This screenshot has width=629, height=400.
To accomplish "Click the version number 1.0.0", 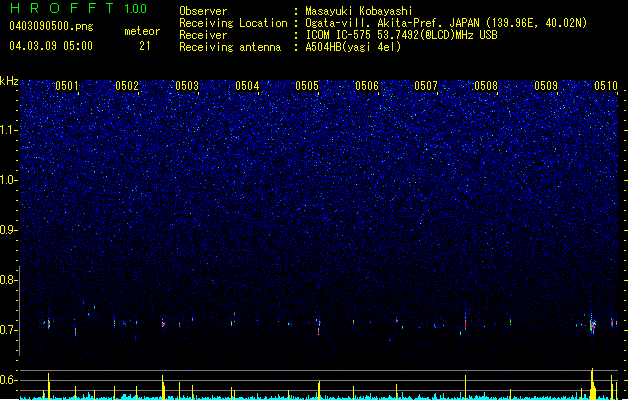I will coord(135,8).
